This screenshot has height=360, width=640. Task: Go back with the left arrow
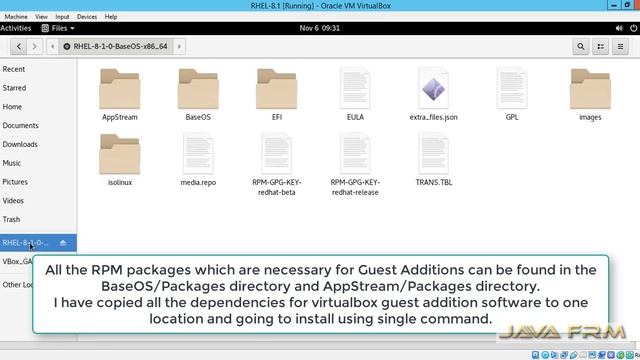pyautogui.click(x=18, y=47)
